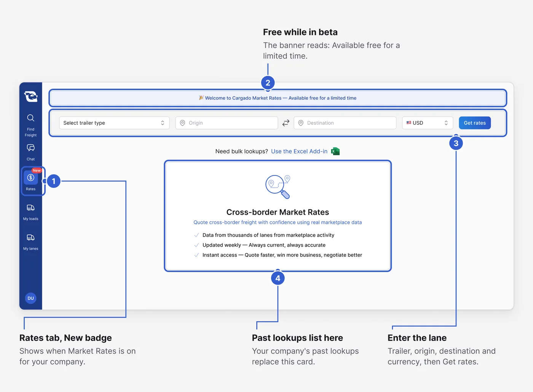The height and width of the screenshot is (392, 533).
Task: Click the Excel add-in icon
Action: [335, 151]
